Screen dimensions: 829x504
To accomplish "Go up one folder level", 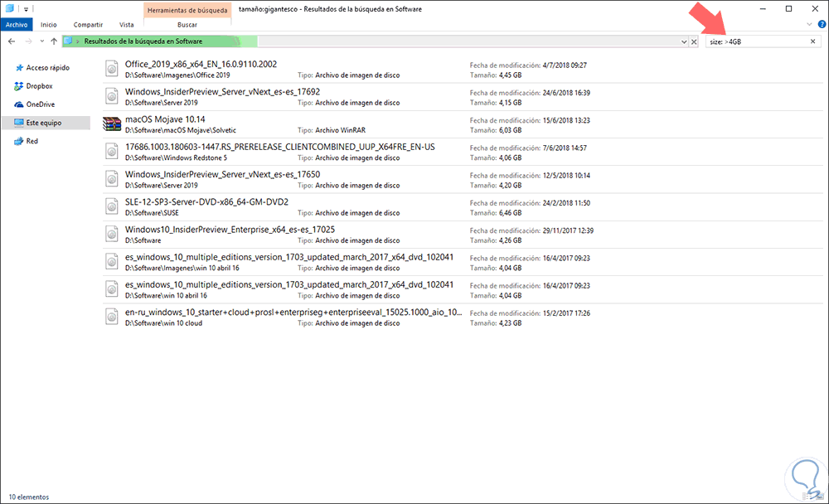I will (54, 41).
